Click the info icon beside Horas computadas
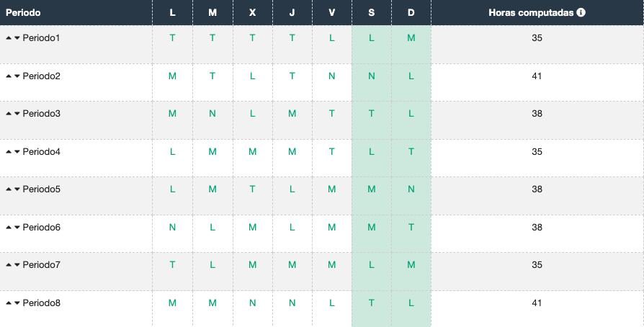The width and height of the screenshot is (644, 327). pos(581,13)
